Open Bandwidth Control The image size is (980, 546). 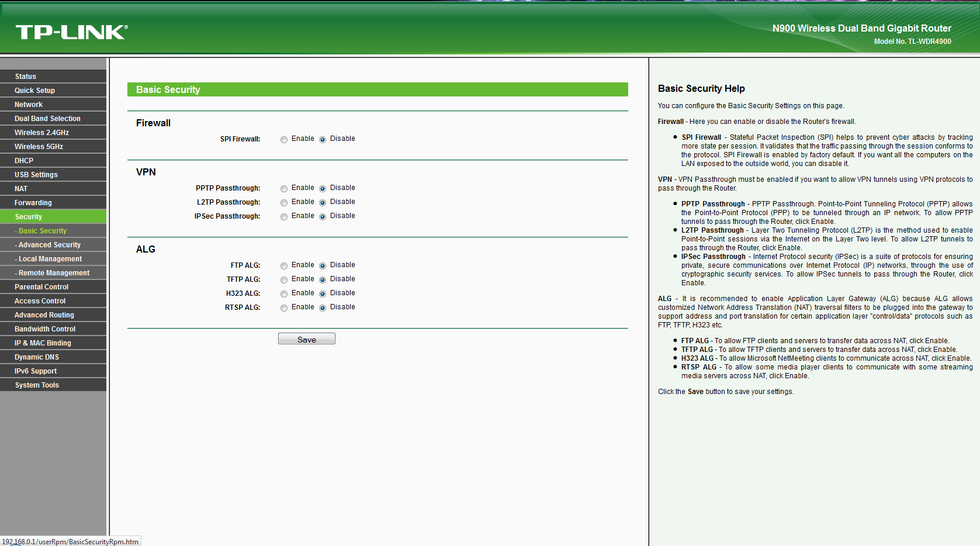tap(53, 329)
